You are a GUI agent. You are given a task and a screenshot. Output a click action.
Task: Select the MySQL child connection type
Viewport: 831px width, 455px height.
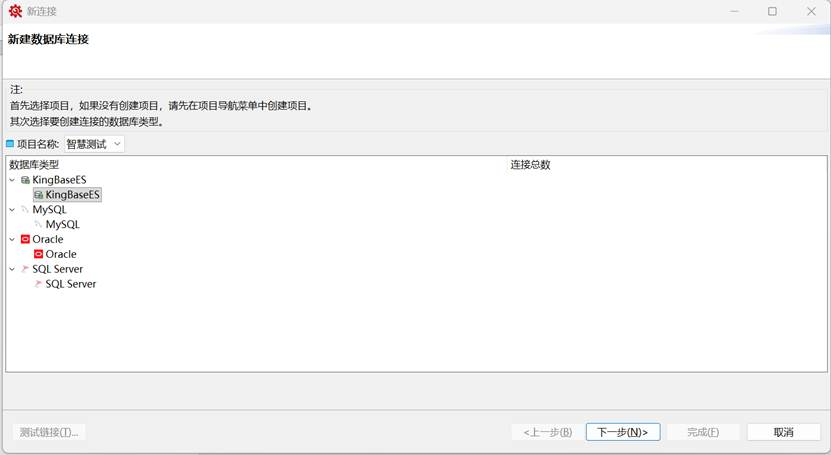coord(62,225)
